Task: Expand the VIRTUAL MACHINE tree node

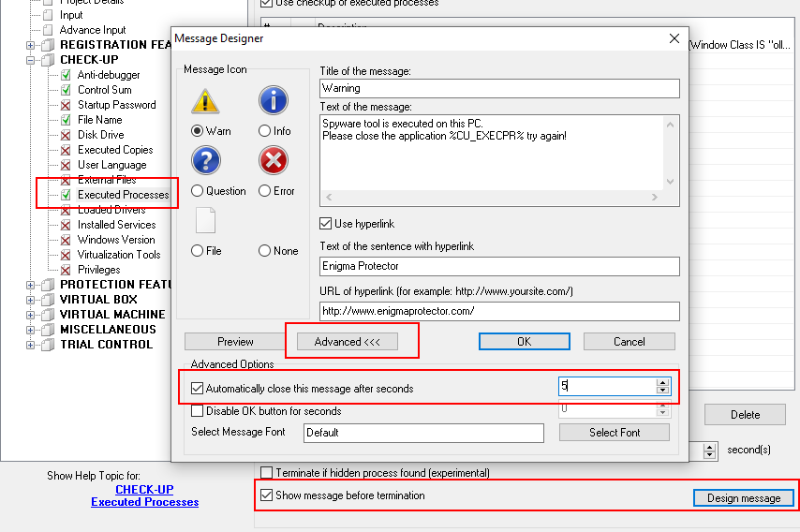Action: tap(31, 315)
